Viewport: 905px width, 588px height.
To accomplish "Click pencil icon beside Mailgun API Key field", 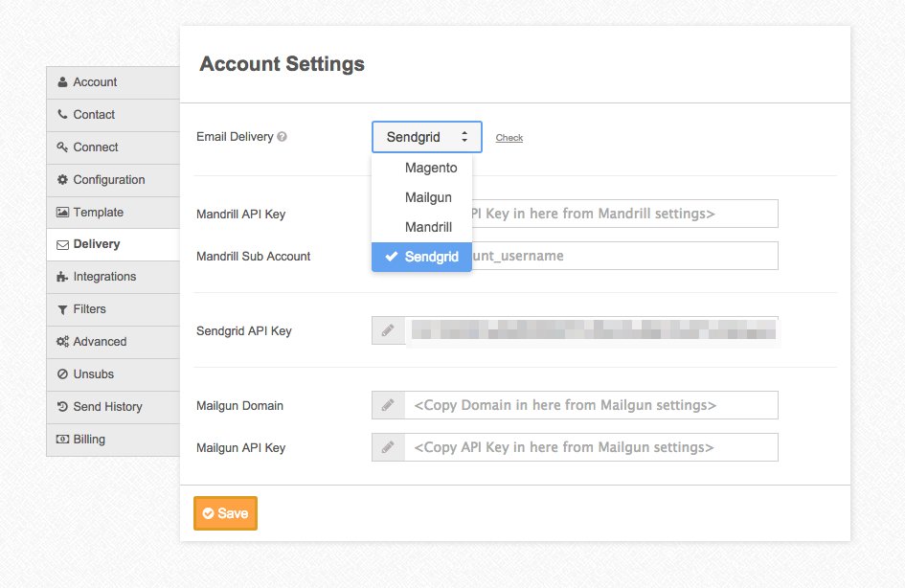I will click(x=388, y=447).
